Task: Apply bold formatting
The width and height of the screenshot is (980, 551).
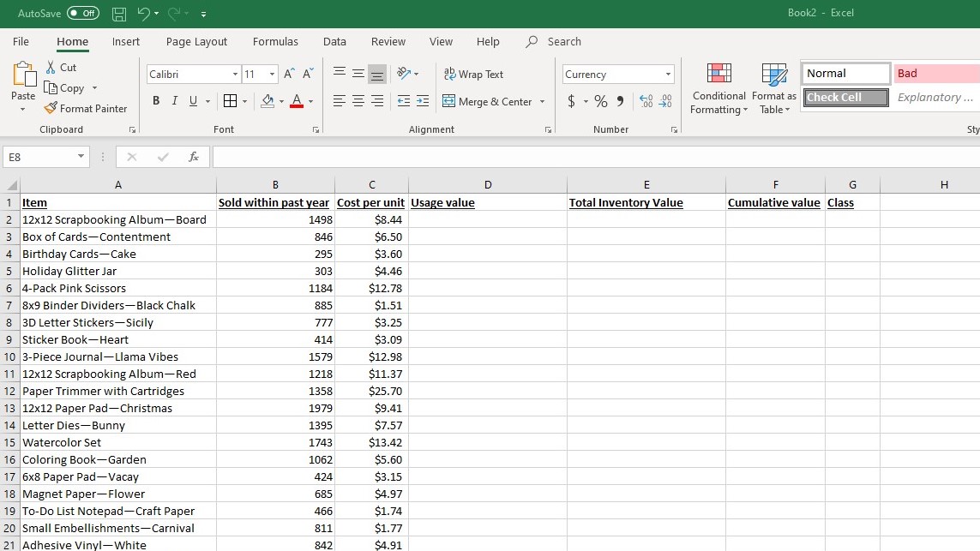Action: tap(155, 100)
